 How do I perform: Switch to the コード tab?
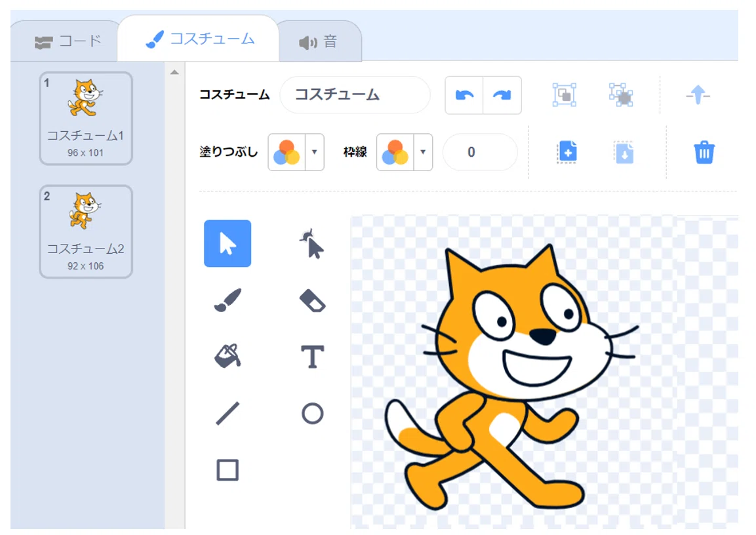(68, 41)
